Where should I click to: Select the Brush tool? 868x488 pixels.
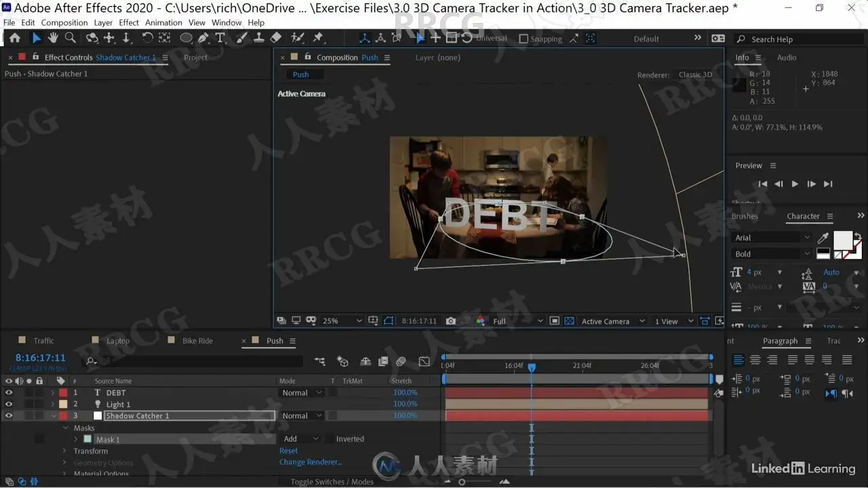pos(241,39)
